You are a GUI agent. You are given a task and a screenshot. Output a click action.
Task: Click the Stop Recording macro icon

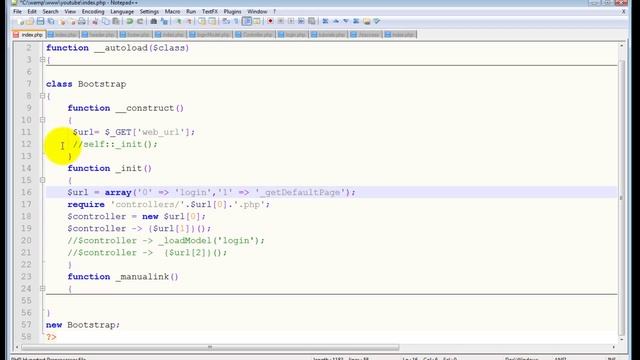pos(280,21)
